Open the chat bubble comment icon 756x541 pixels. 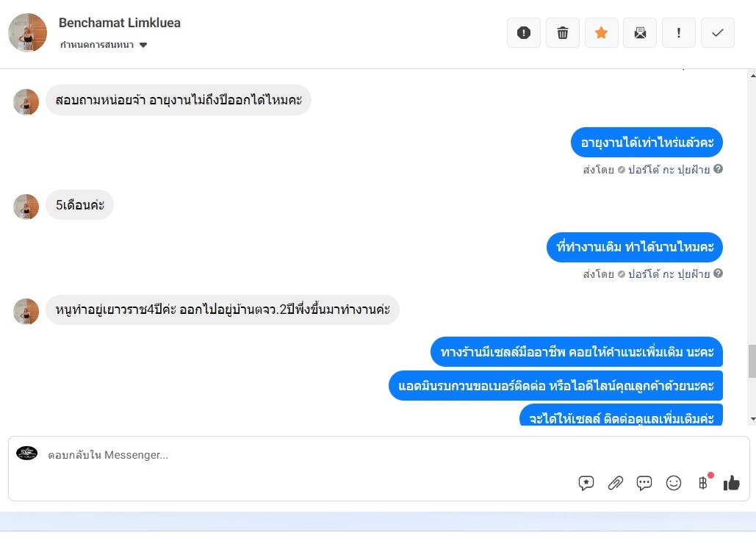click(x=644, y=483)
